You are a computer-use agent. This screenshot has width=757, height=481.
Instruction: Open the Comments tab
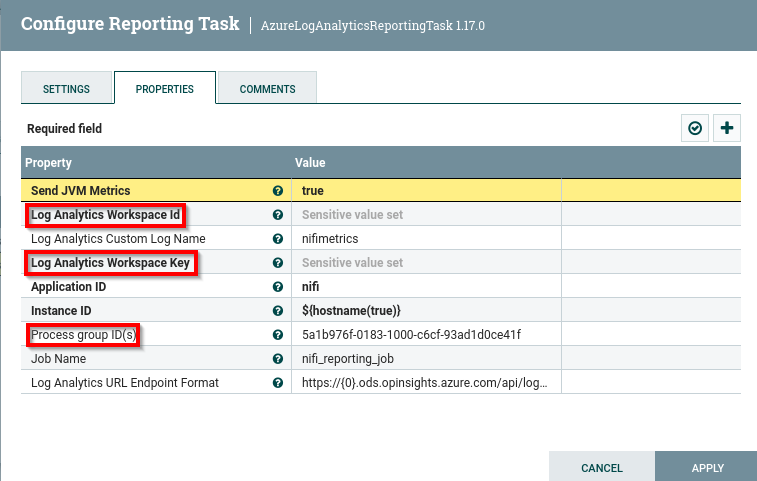[267, 89]
